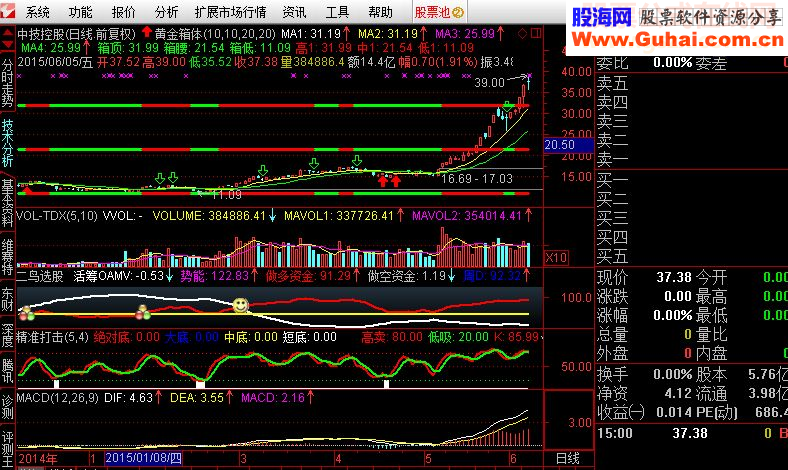The image size is (788, 470).
Task: Open the 报价 menu
Action: (124, 12)
